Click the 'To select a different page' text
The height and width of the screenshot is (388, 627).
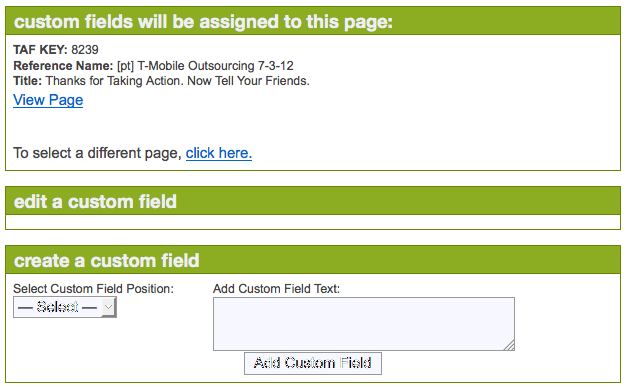98,153
